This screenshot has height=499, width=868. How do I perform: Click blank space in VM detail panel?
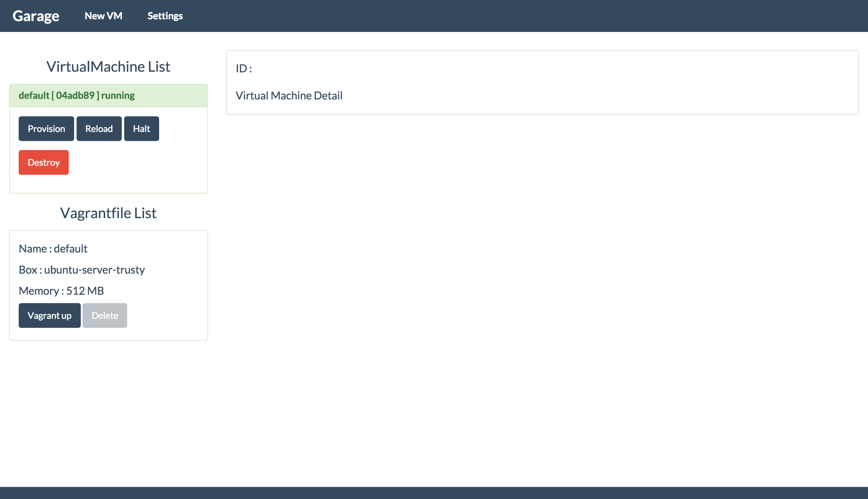coord(583,82)
